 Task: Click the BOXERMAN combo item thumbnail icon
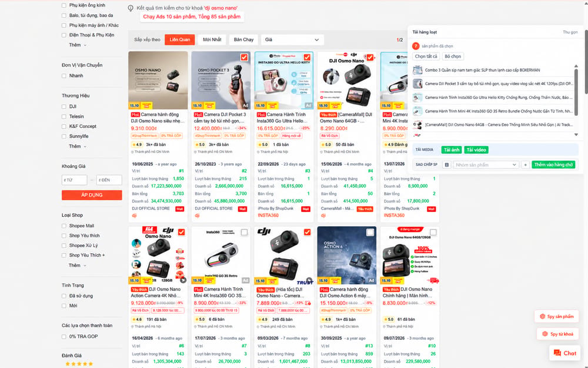(x=417, y=70)
